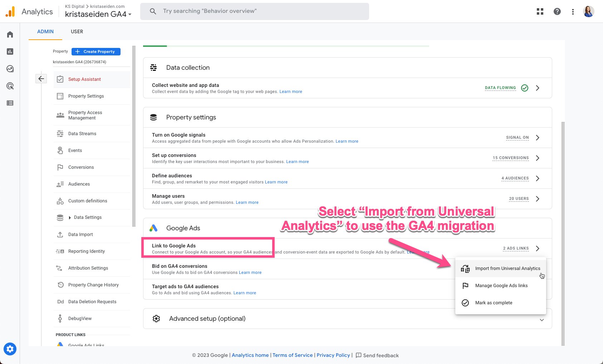Click the setup progress bar

[x=286, y=45]
